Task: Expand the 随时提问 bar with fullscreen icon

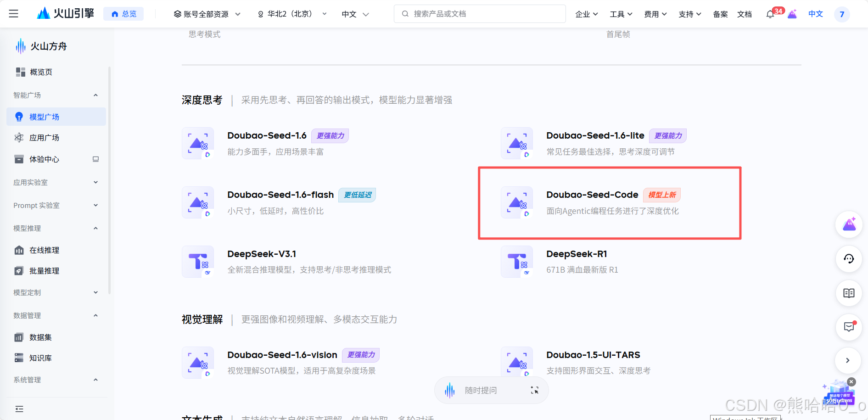Action: click(534, 390)
